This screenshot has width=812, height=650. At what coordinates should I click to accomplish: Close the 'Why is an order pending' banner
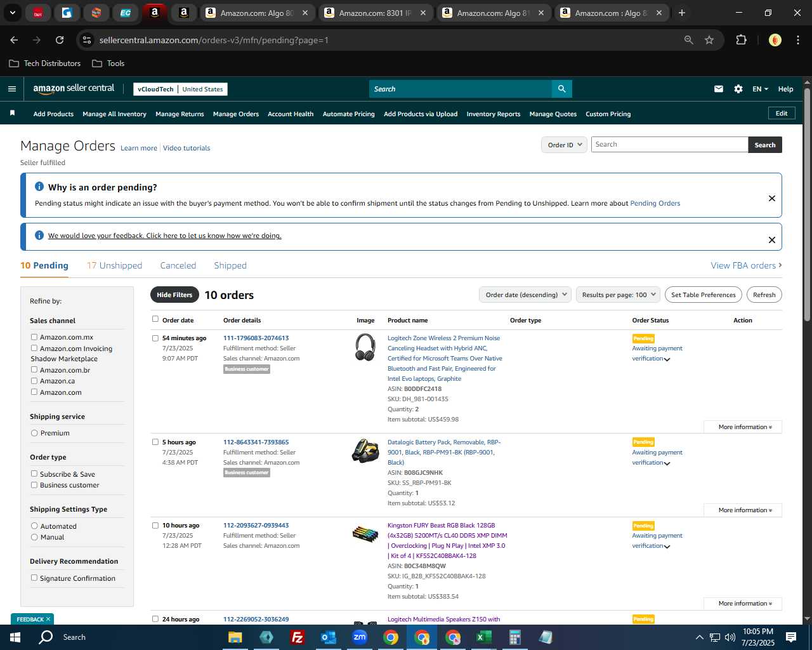772,198
